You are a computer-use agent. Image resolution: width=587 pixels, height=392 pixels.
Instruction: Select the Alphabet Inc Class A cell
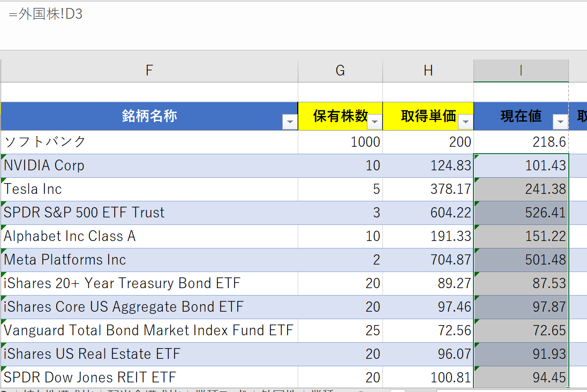pyautogui.click(x=149, y=236)
